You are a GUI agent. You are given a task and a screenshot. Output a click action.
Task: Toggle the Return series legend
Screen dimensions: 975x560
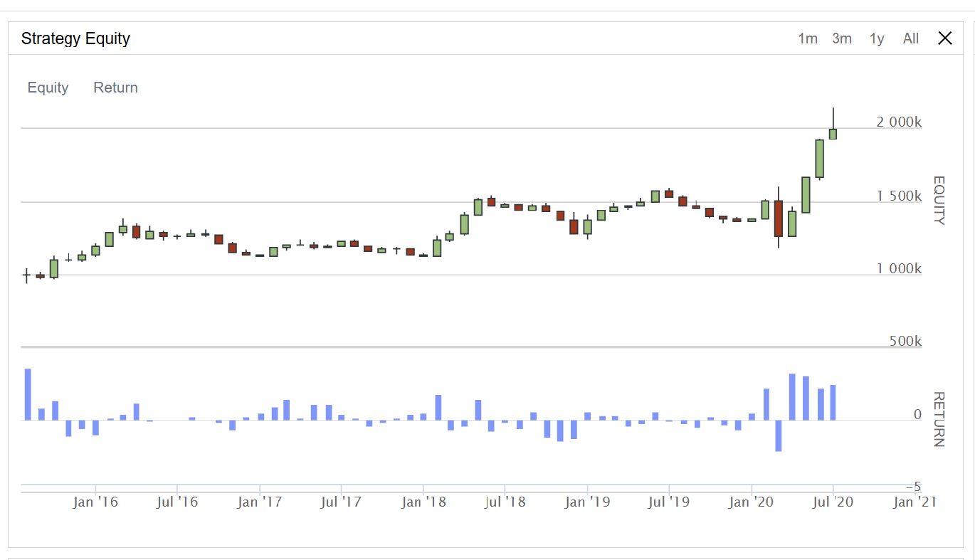(115, 88)
